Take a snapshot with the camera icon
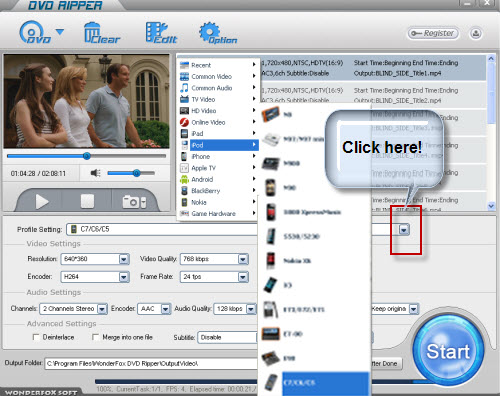Viewport: 500px width, 396px height. [x=134, y=202]
